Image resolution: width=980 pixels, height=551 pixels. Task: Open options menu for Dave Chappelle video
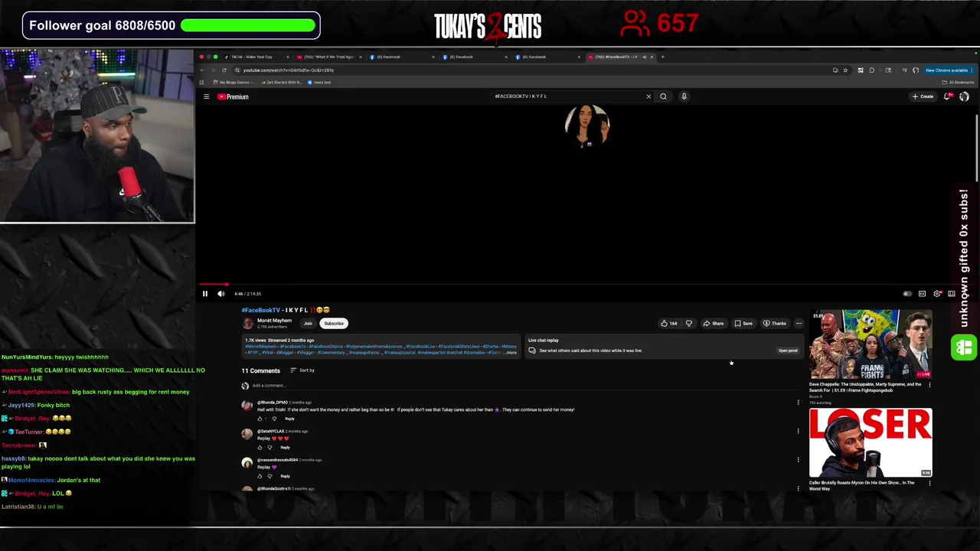(929, 385)
